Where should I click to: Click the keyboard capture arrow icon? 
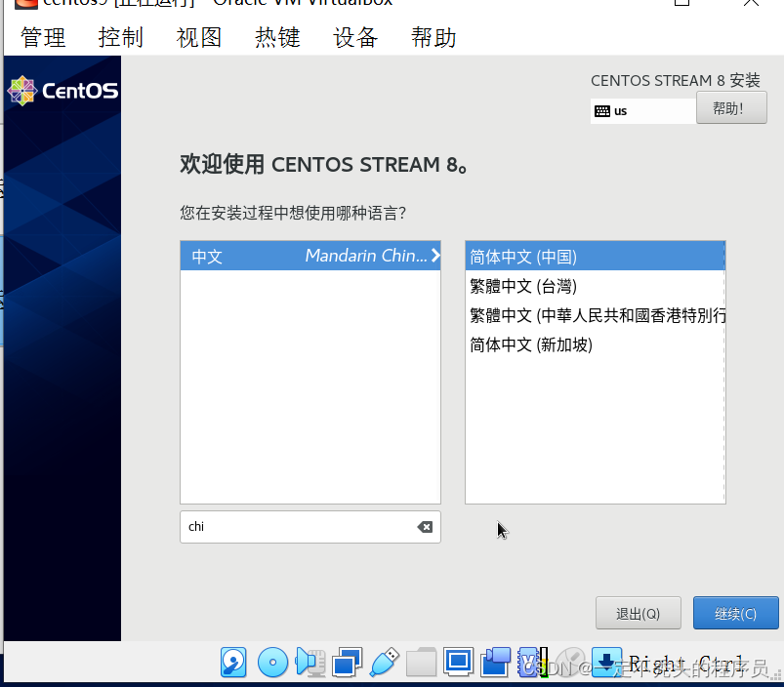tap(606, 663)
